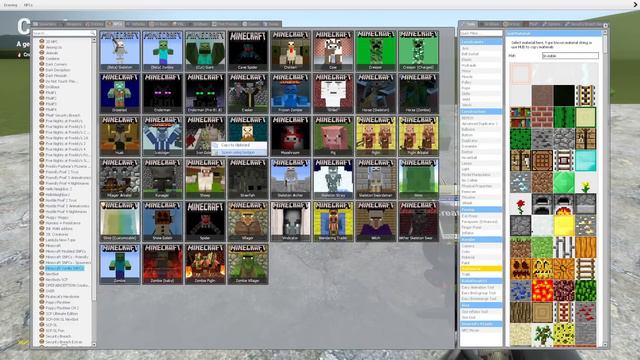The image size is (640, 360).
Task: Pick the red rose material
Action: [x=520, y=204]
